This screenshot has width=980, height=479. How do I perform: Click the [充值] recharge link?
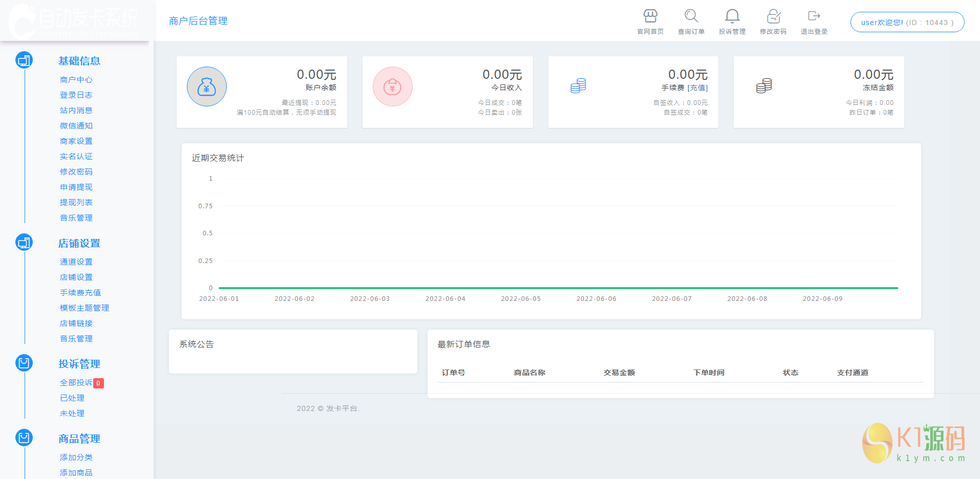[x=697, y=88]
